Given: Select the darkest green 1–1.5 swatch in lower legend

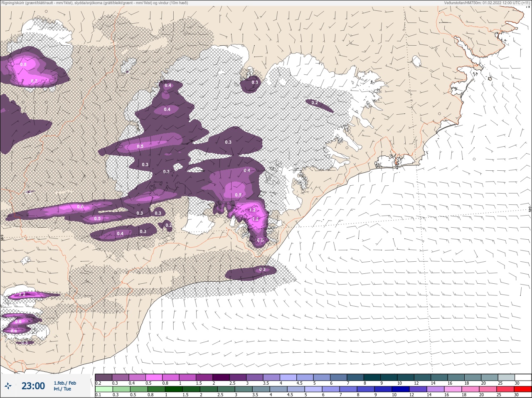Looking at the screenshot, I should (x=174, y=389).
